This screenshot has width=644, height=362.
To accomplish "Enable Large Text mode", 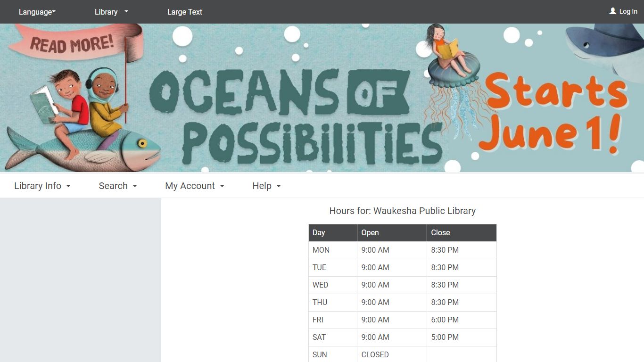I will click(x=185, y=12).
